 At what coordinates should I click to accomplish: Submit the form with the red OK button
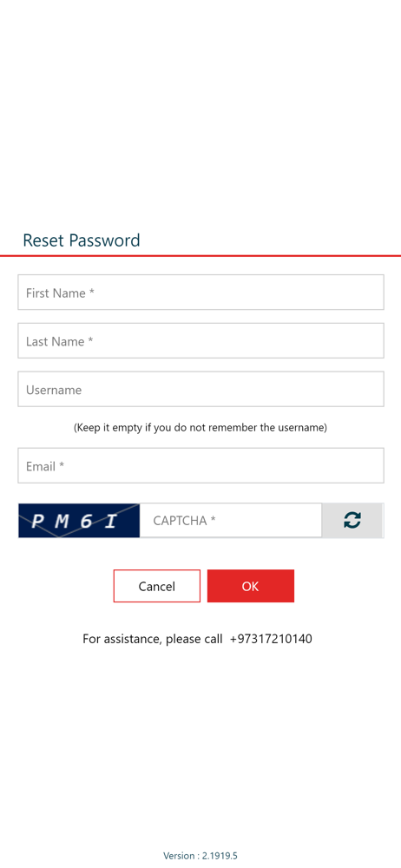(250, 586)
